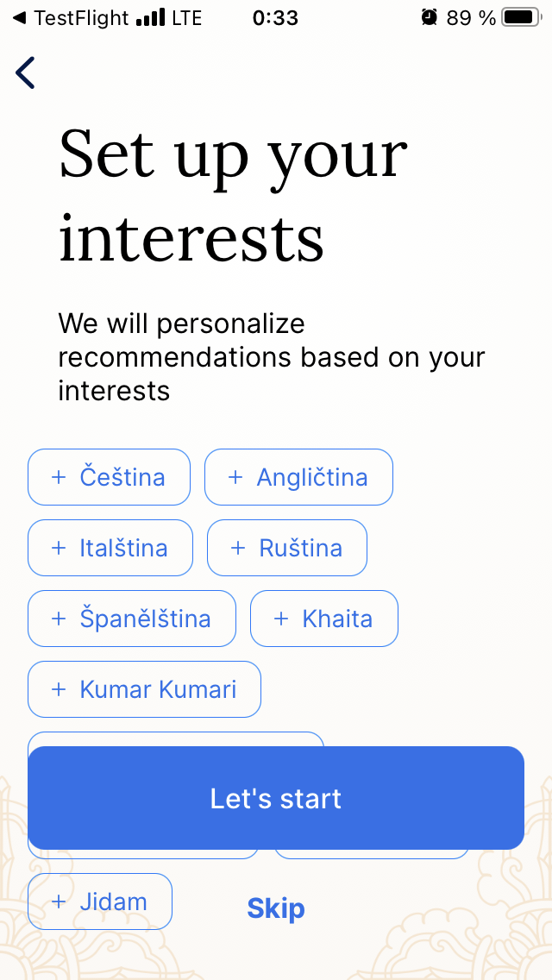Click the plus icon on Jidam chip
The width and height of the screenshot is (552, 980).
[x=59, y=901]
